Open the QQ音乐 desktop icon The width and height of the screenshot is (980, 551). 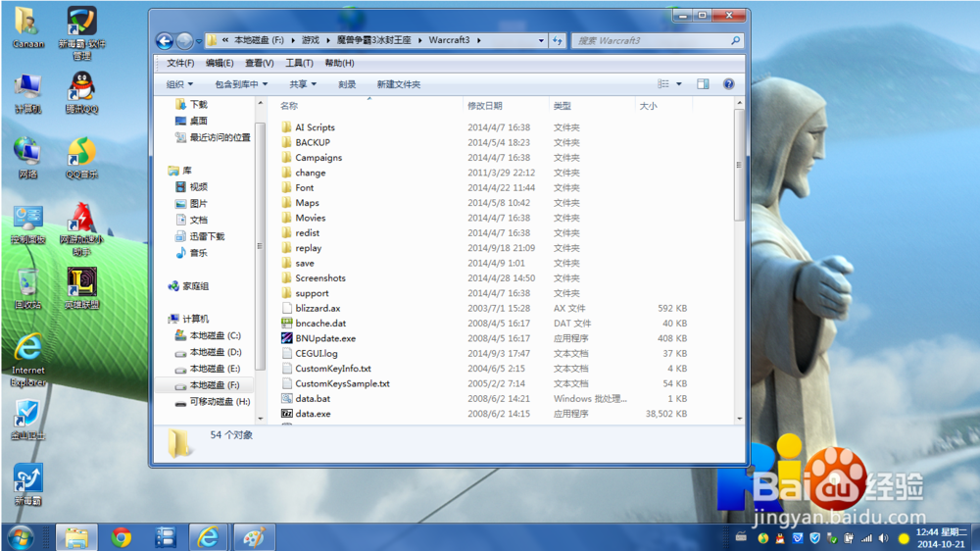point(82,158)
